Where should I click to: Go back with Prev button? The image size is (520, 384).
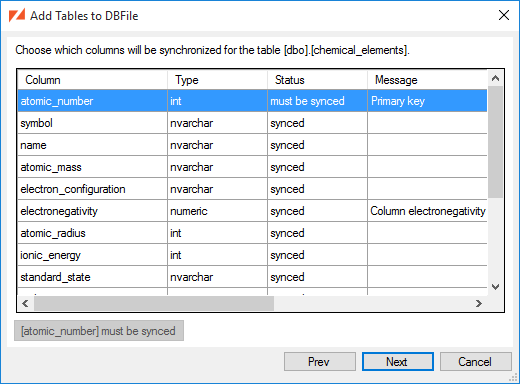click(320, 362)
